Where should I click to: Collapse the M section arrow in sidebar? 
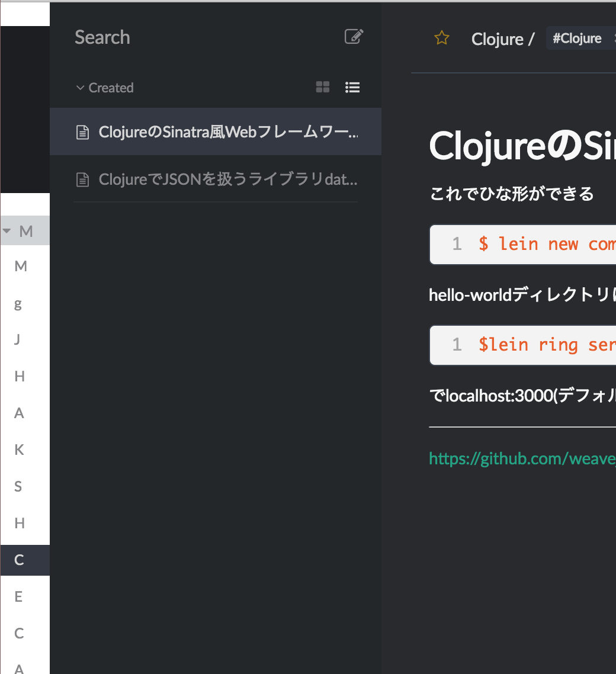pyautogui.click(x=7, y=231)
